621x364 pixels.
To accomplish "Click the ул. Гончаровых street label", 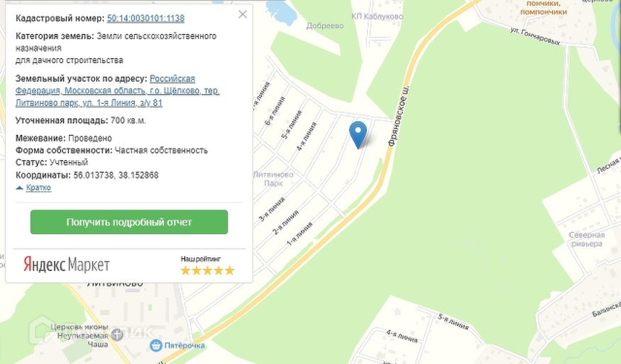I will tap(535, 36).
